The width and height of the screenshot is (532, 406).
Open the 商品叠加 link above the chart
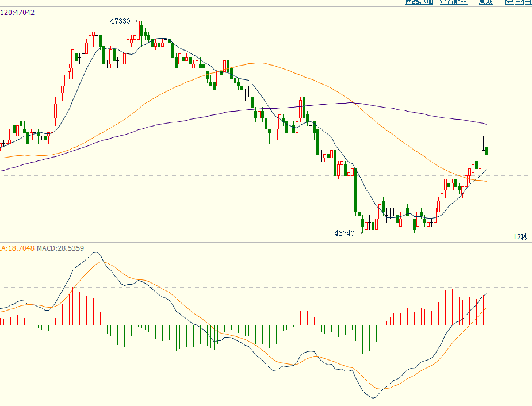(x=419, y=2)
